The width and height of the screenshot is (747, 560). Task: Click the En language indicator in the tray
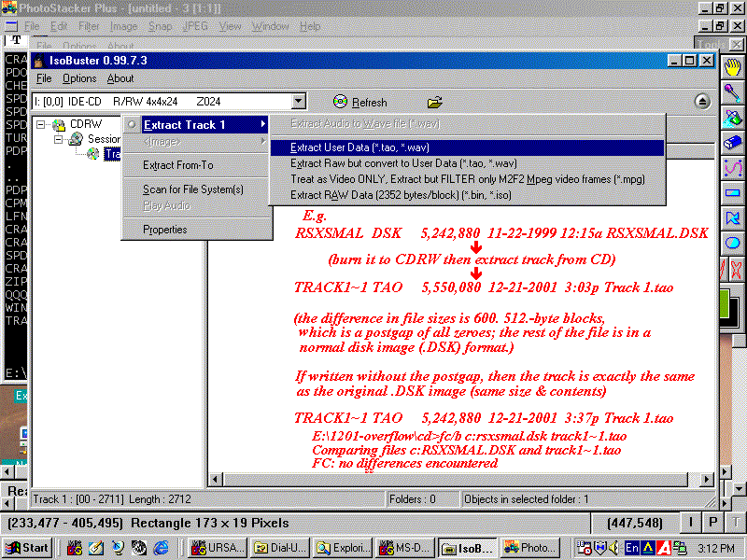coord(632,548)
